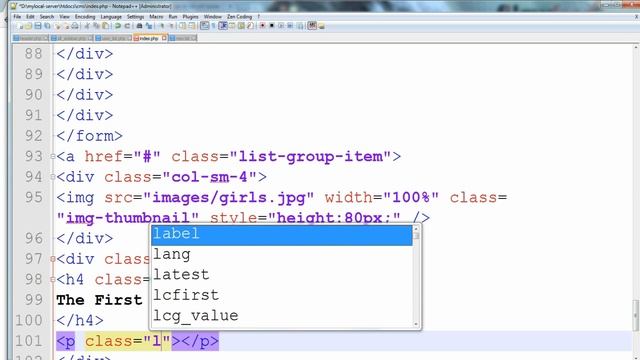Open the Run menu
Screen dimensions: 640x360
click(x=173, y=17)
